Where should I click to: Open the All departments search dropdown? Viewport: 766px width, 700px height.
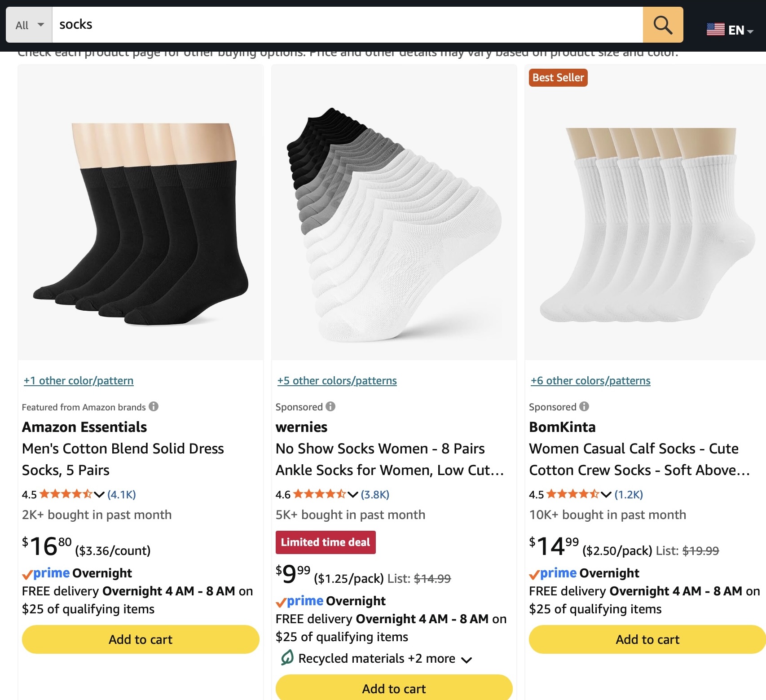point(29,25)
